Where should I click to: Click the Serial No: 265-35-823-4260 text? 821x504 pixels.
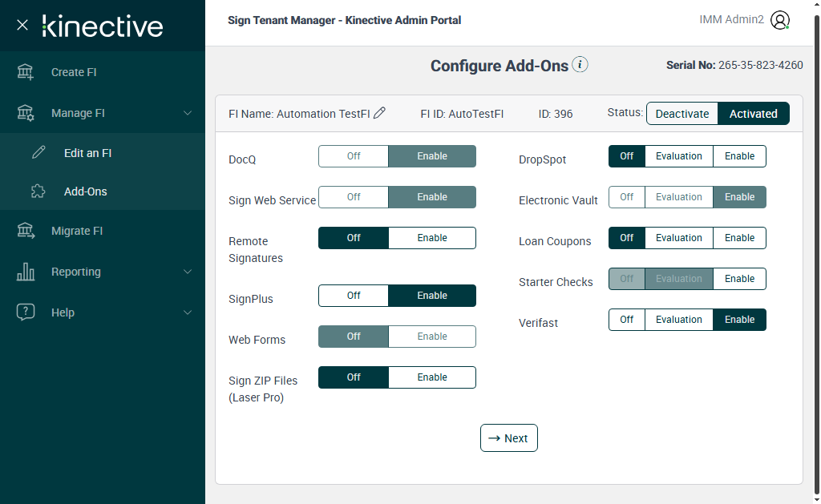click(x=734, y=65)
